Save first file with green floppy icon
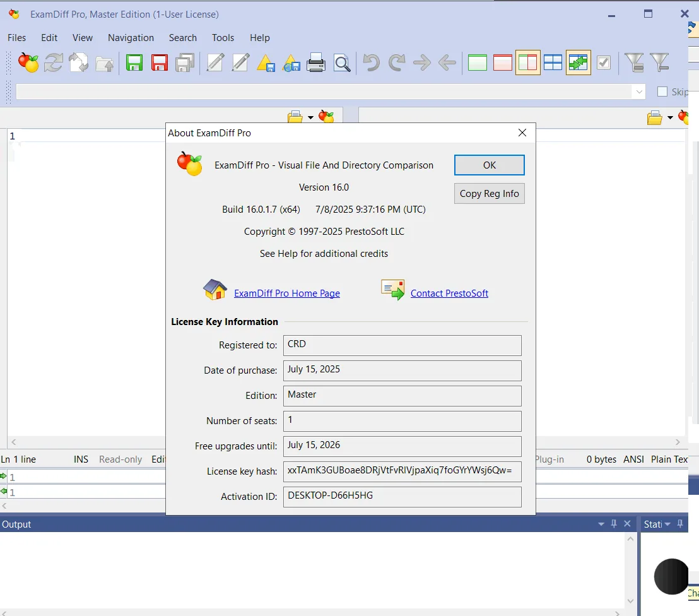The width and height of the screenshot is (699, 616). (x=134, y=62)
